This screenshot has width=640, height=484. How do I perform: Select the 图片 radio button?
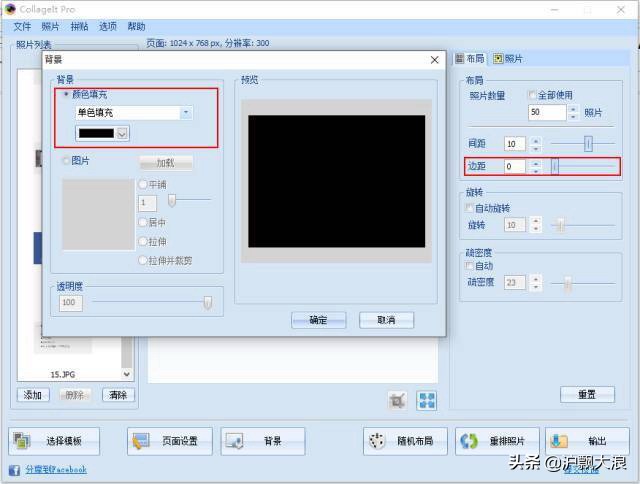66,161
